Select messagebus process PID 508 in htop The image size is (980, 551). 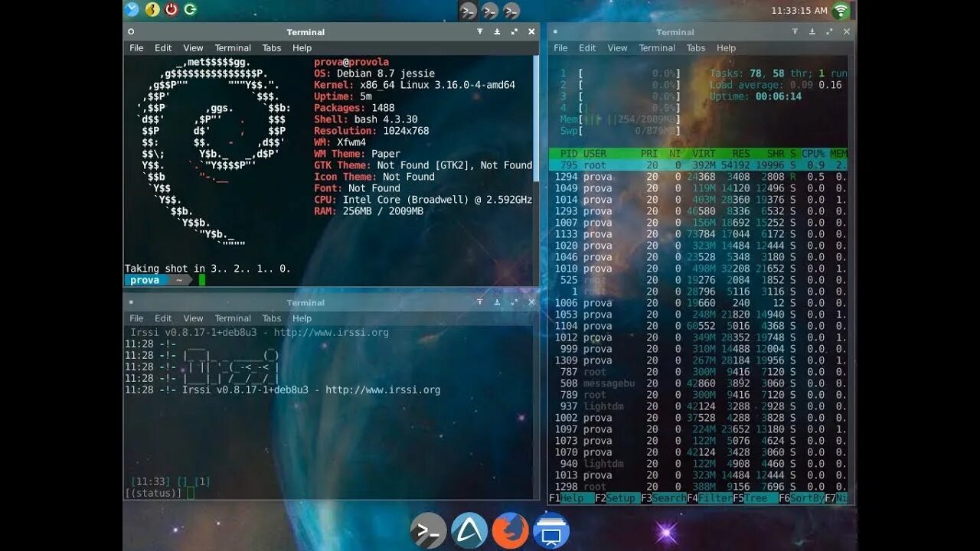698,383
